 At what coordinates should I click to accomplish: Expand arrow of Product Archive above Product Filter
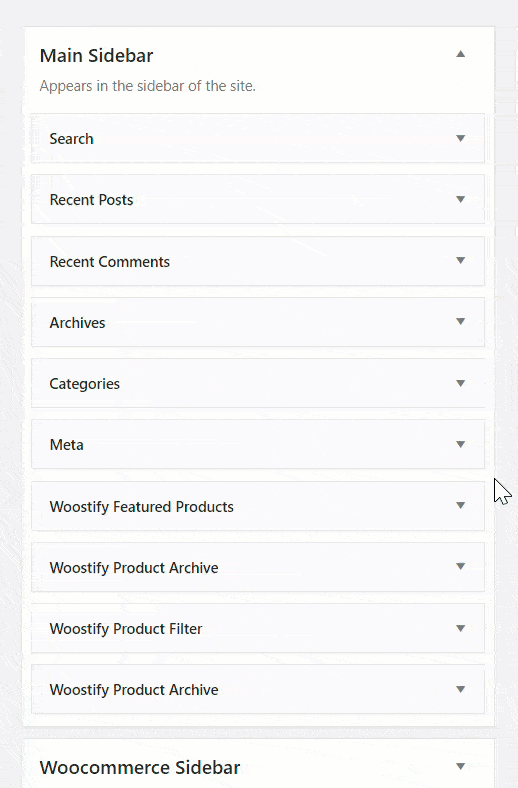[x=460, y=566]
